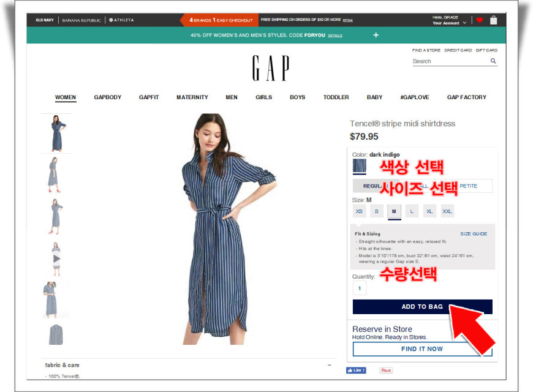Go to the Banana Republic site
The image size is (533, 392).
click(81, 20)
